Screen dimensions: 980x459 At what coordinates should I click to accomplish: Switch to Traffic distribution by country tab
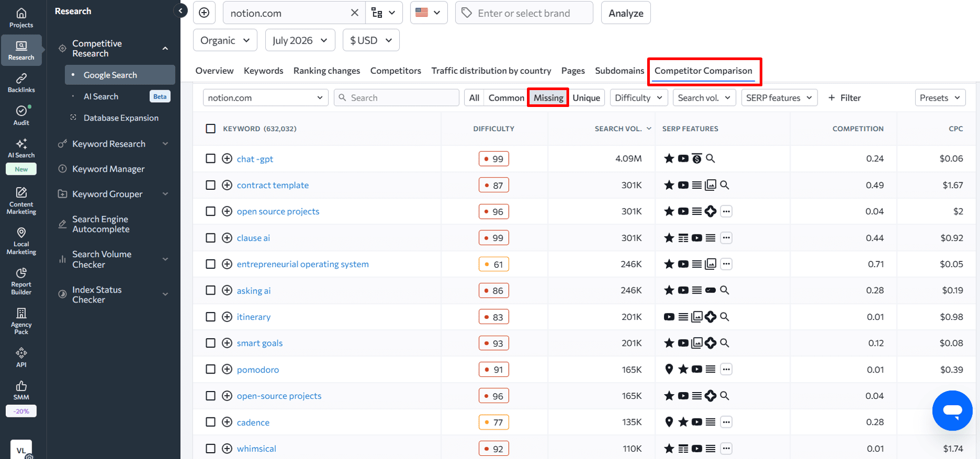[491, 71]
